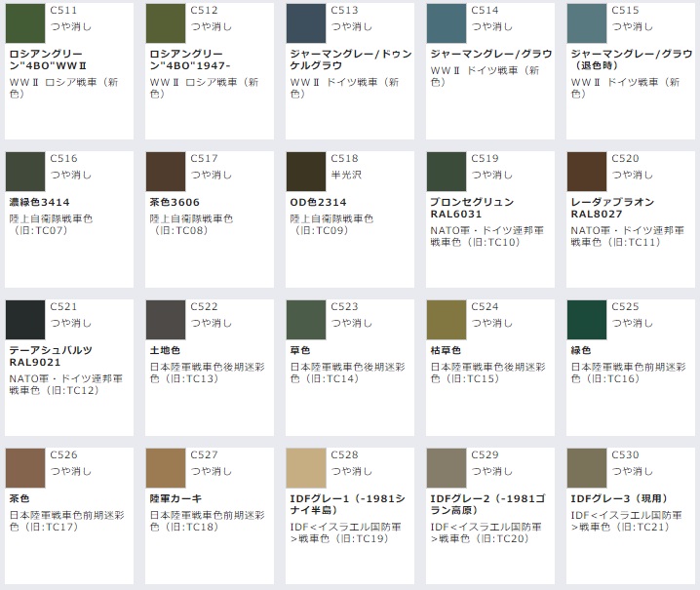Click the C526 code label

(x=63, y=455)
